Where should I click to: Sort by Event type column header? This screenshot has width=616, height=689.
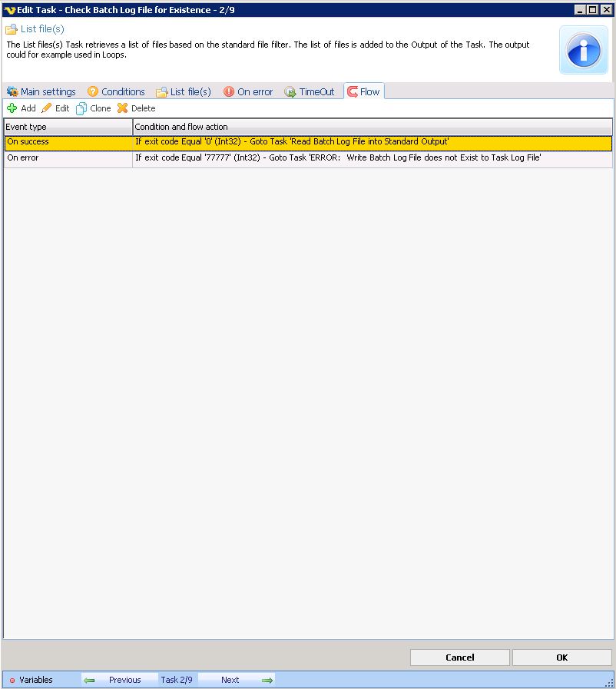coord(68,127)
